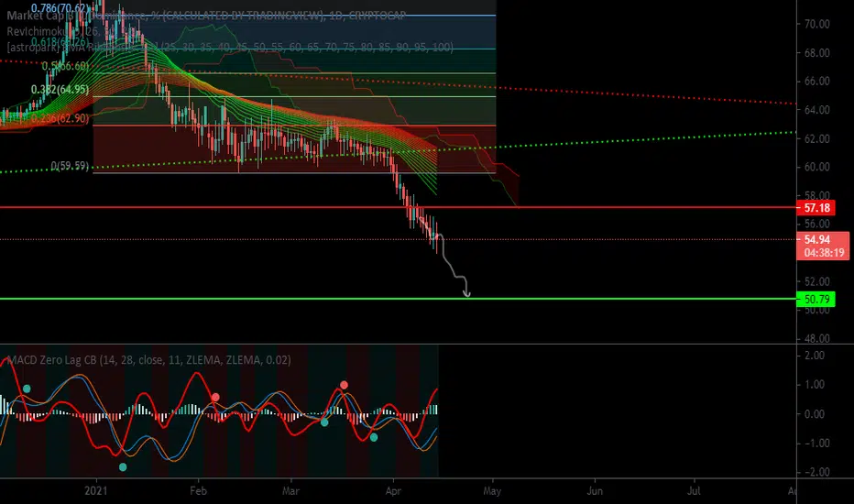854x504 pixels.
Task: Click the Jul label on time axis
Action: (x=694, y=491)
